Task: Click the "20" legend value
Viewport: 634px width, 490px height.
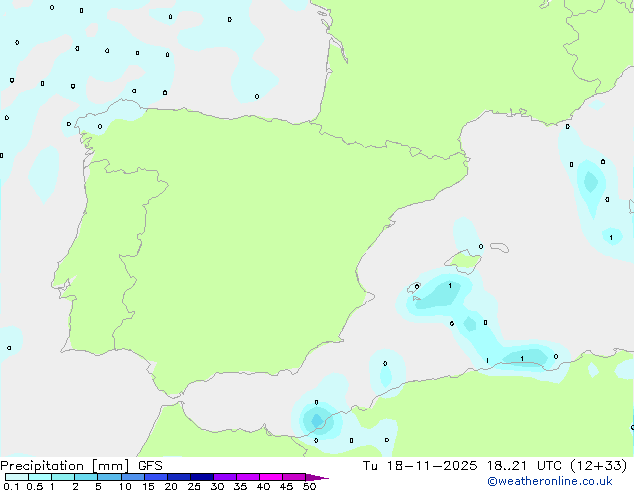Action: pos(171,486)
